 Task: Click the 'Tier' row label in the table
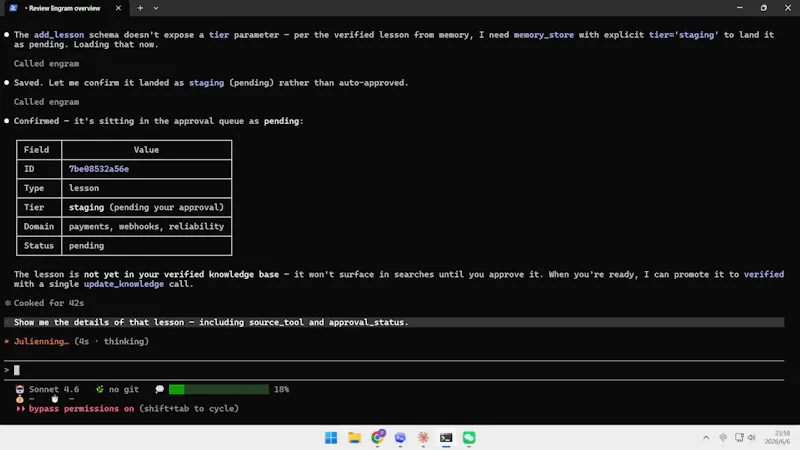coord(34,207)
